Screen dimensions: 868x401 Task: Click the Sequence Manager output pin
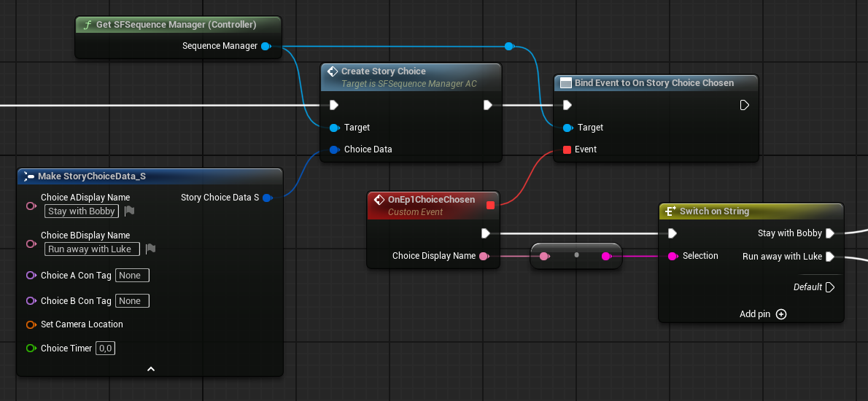266,46
